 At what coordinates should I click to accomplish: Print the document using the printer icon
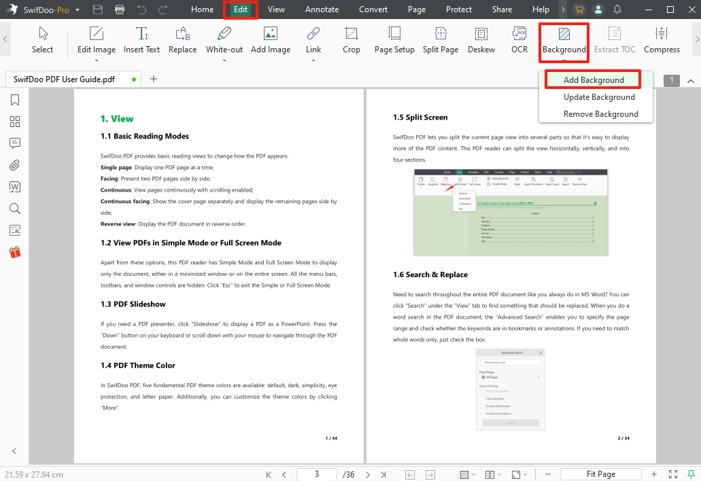[119, 9]
